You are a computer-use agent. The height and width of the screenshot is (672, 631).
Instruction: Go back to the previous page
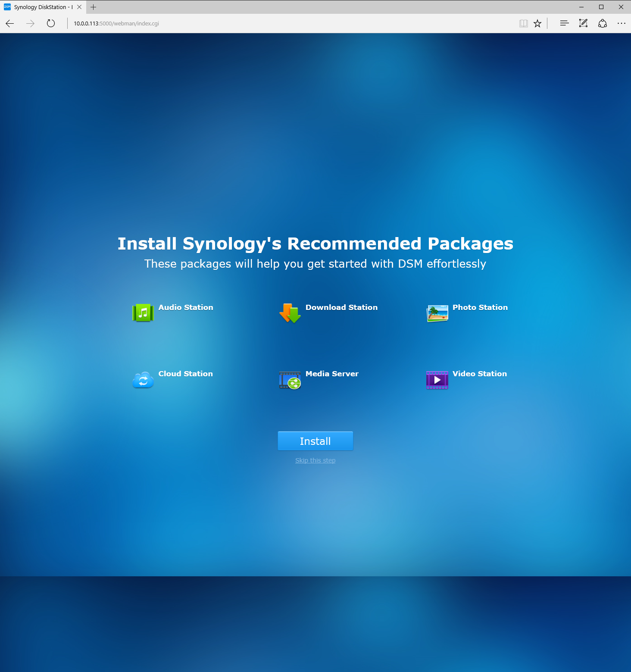10,24
